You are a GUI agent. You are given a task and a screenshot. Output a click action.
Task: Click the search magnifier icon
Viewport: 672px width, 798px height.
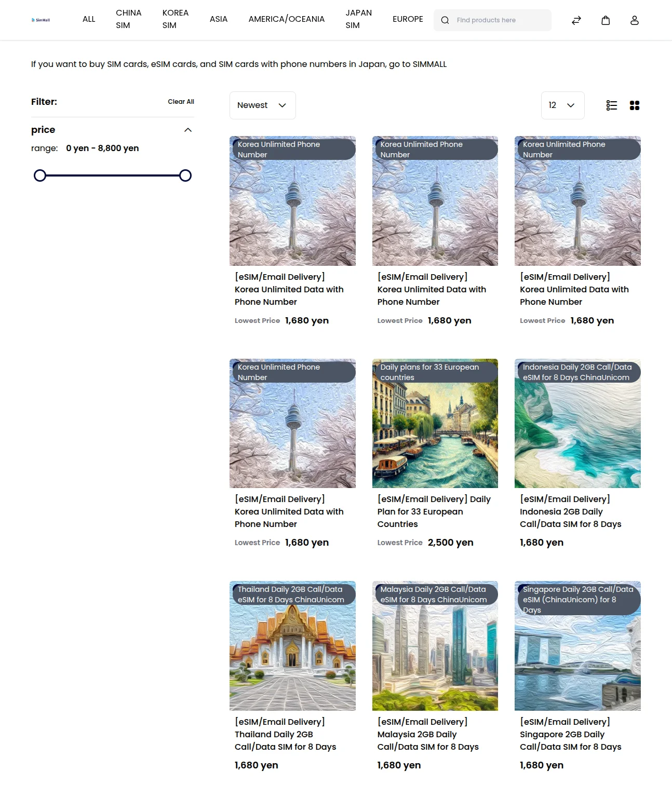[x=445, y=20]
